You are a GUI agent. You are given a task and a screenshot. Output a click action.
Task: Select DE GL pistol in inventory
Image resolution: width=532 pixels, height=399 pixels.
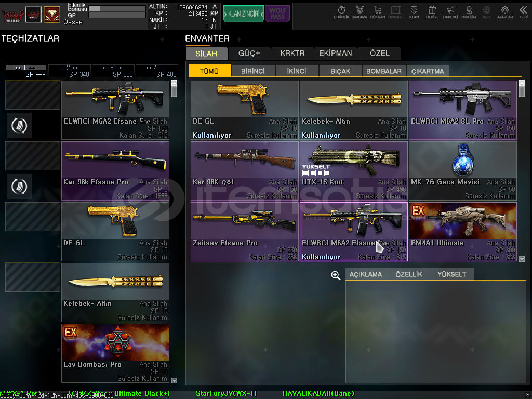point(245,110)
